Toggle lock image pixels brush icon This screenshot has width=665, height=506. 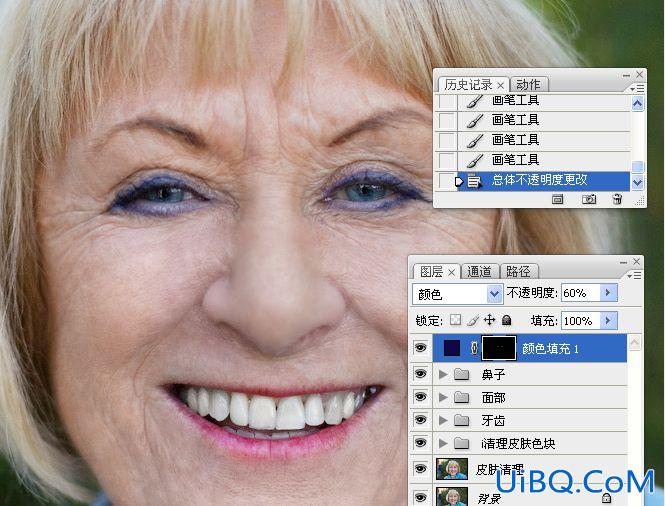pos(472,320)
